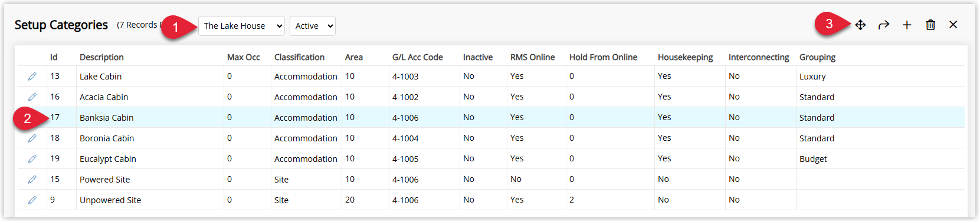
Task: Sort by the Id column header
Action: coord(54,57)
